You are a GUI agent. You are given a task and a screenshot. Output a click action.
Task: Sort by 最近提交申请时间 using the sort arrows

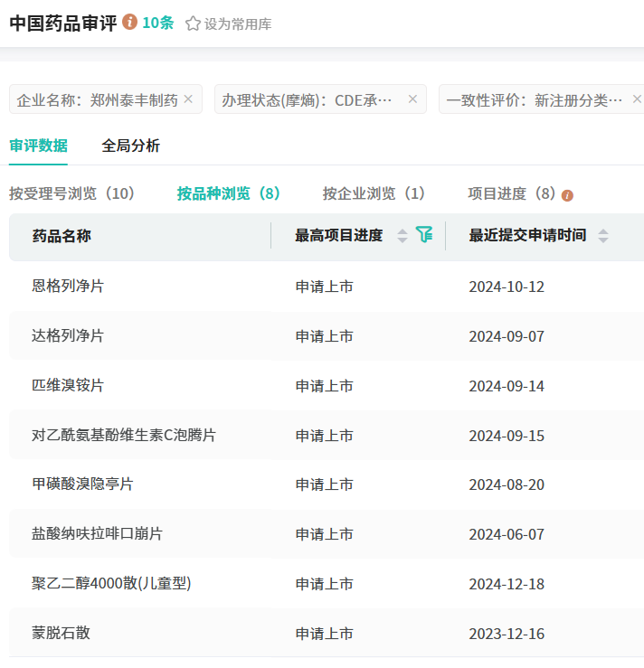pyautogui.click(x=603, y=236)
